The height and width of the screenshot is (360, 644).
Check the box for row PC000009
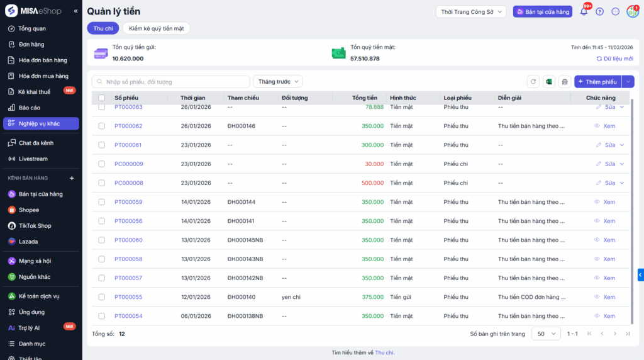pyautogui.click(x=102, y=164)
